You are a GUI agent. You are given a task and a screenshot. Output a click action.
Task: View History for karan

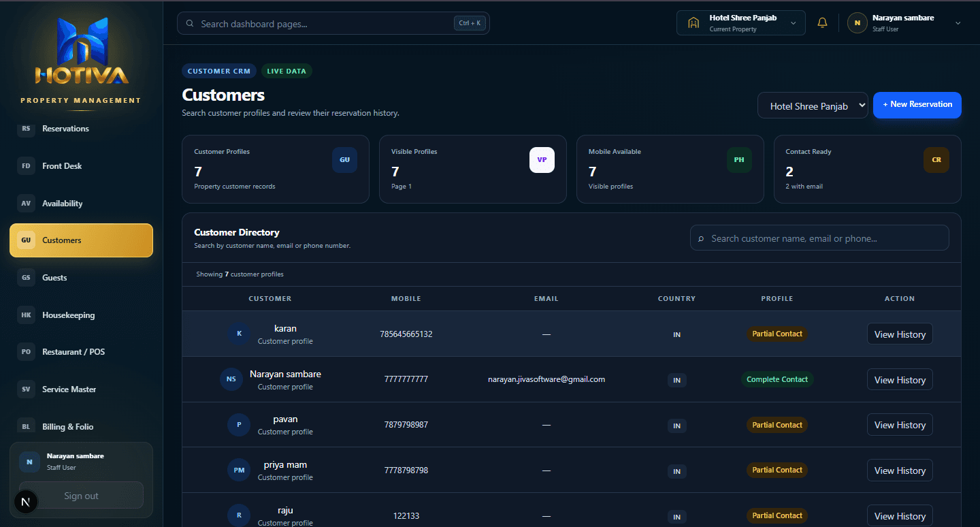click(x=900, y=334)
